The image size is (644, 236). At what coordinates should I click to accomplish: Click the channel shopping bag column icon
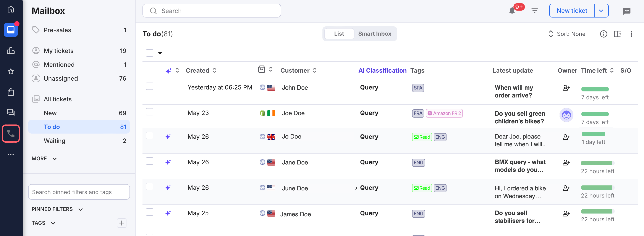tap(262, 69)
